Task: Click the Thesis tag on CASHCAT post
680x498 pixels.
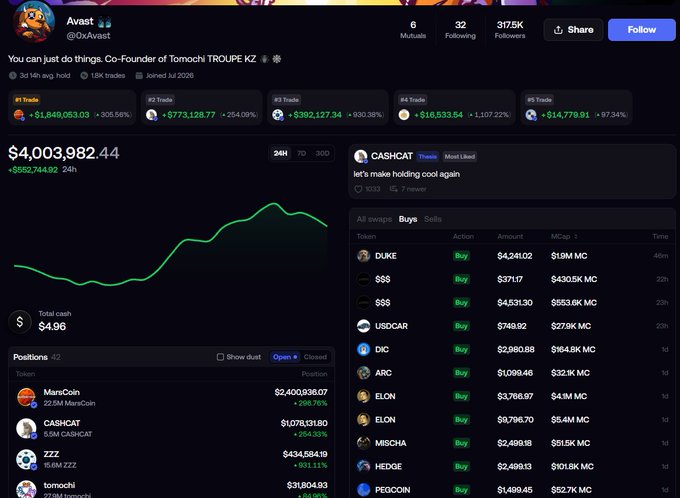Action: [428, 156]
